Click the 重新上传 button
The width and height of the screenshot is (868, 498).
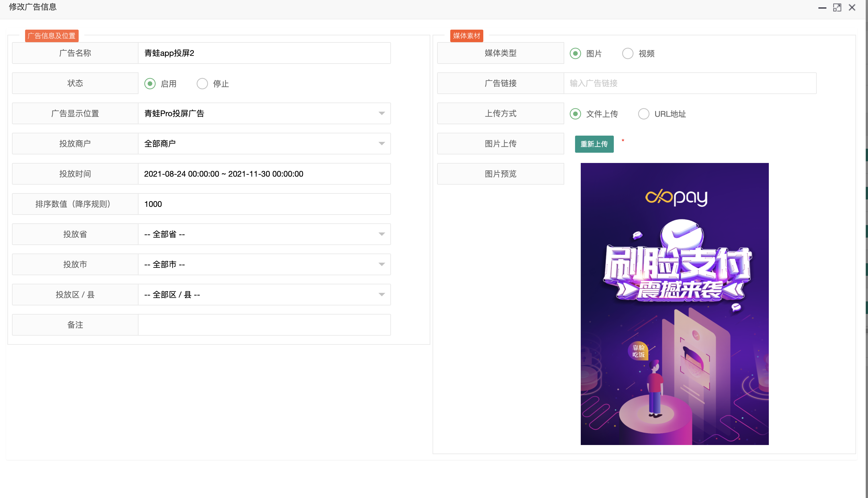(x=594, y=144)
